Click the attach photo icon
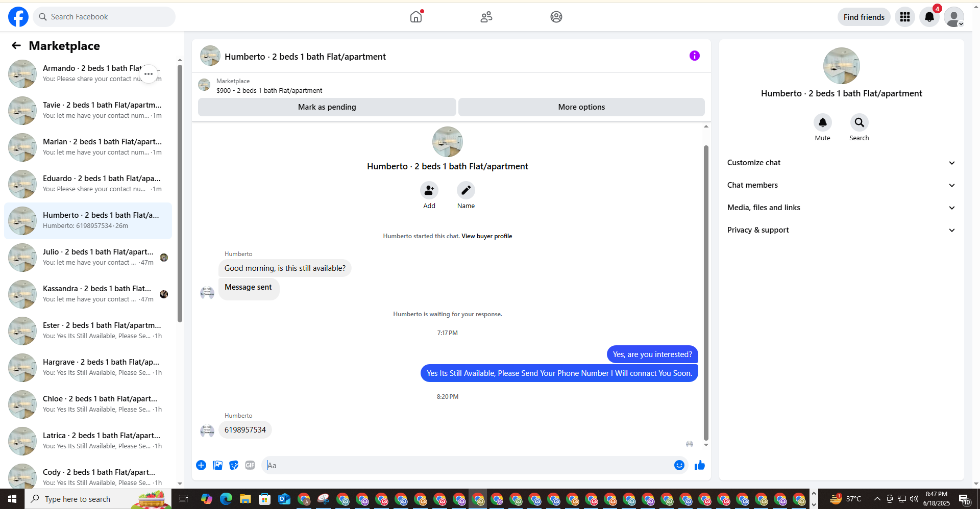This screenshot has width=980, height=509. 217,465
